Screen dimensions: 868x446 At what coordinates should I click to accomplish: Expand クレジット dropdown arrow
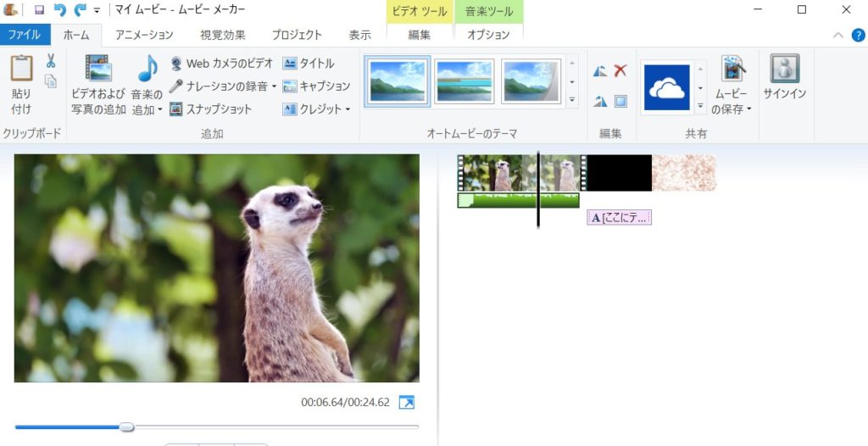[348, 109]
